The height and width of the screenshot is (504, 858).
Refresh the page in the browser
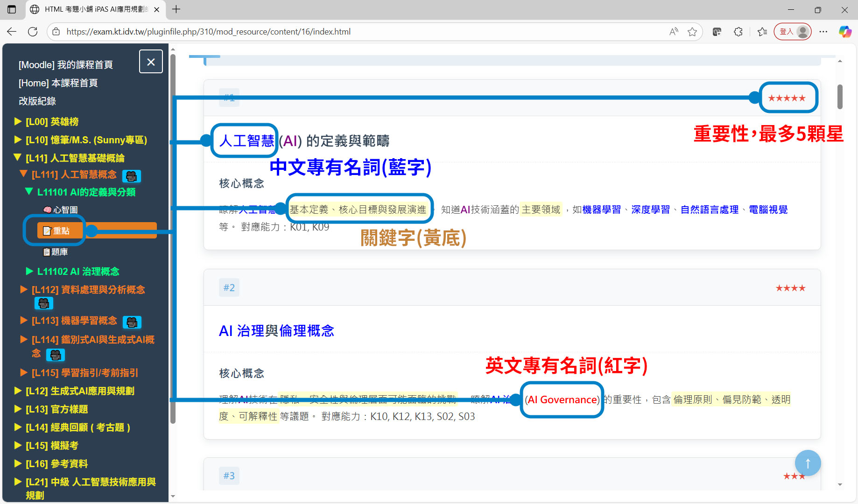pyautogui.click(x=33, y=32)
